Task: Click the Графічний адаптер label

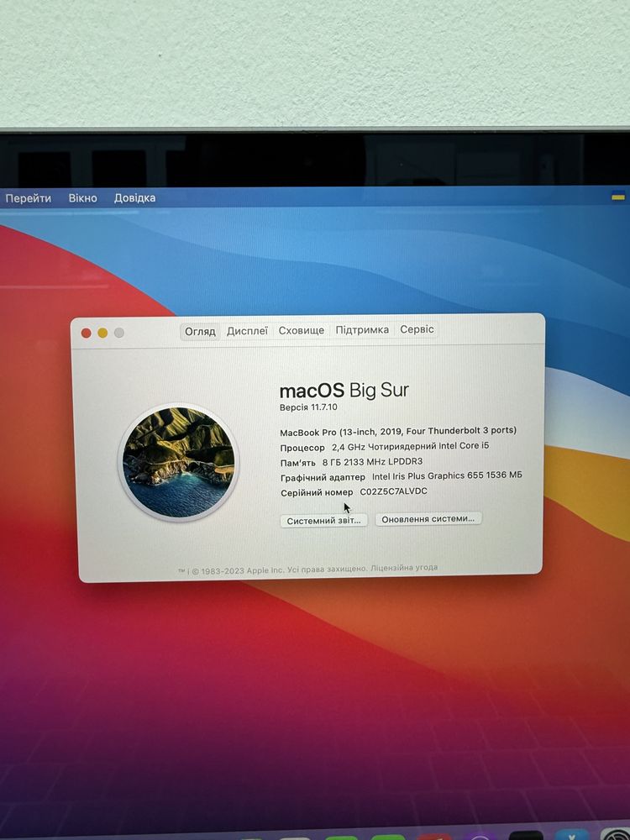Action: [323, 477]
